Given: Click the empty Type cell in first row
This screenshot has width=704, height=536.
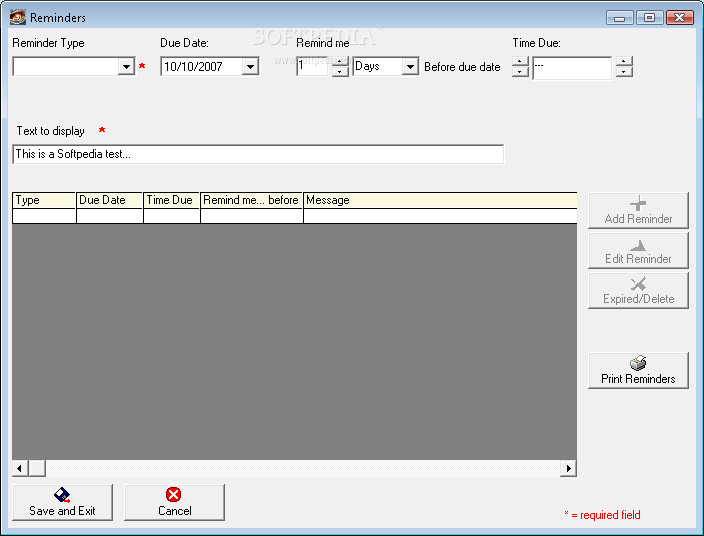Looking at the screenshot, I should tap(44, 216).
